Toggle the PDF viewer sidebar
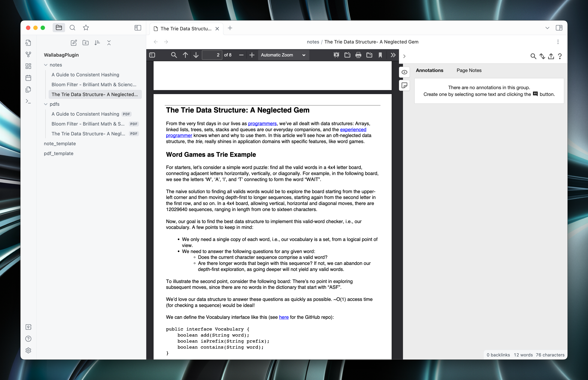588x380 pixels. tap(152, 55)
